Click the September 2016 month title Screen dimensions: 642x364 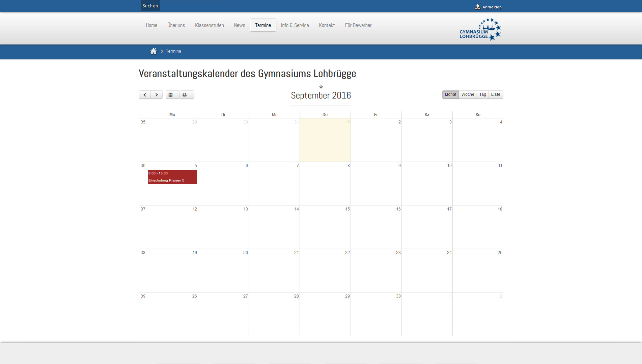(x=321, y=95)
